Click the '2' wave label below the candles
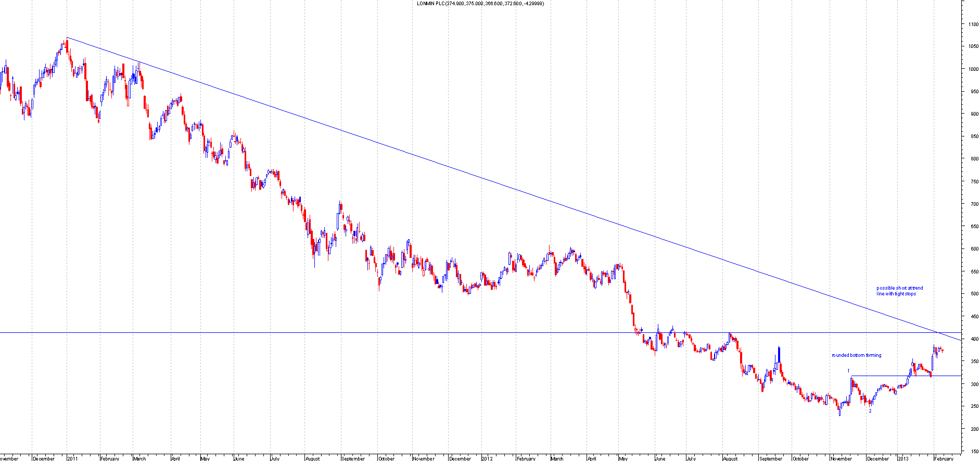980x461 pixels. click(870, 411)
